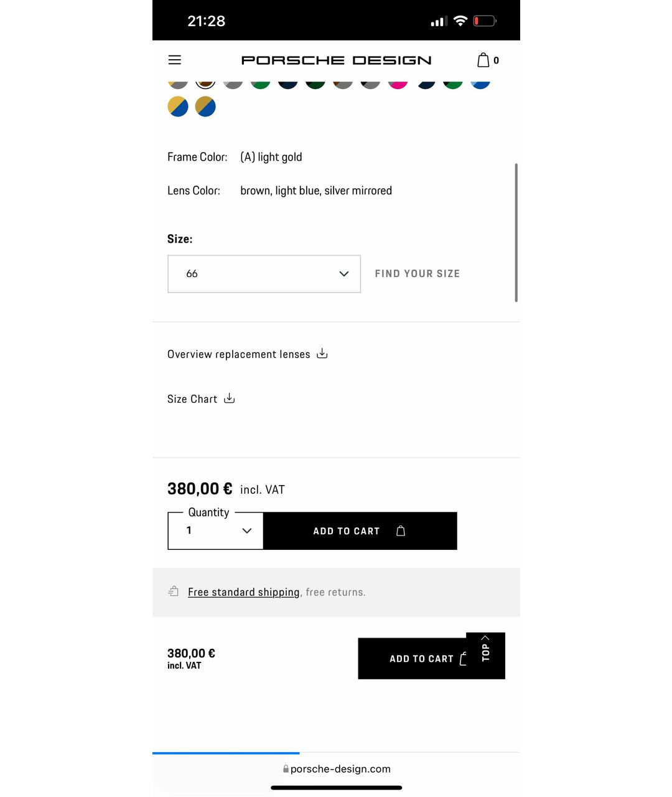The width and height of the screenshot is (672, 797).
Task: Select the dark gold and blue swatch
Action: [x=205, y=106]
